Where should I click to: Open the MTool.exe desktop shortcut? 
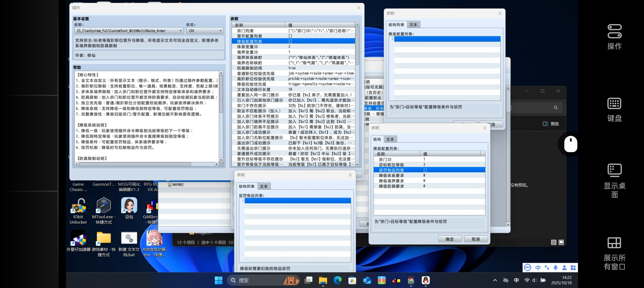click(x=104, y=211)
